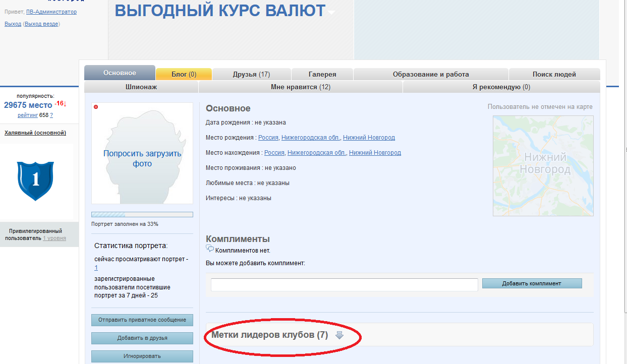627x364 pixels.
Task: Click the Добавить в друзья button
Action: pos(142,338)
